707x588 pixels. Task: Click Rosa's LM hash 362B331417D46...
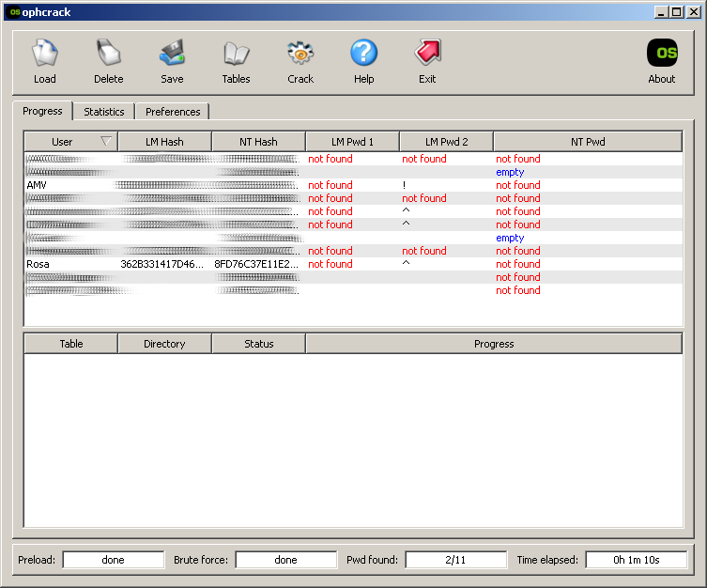161,264
